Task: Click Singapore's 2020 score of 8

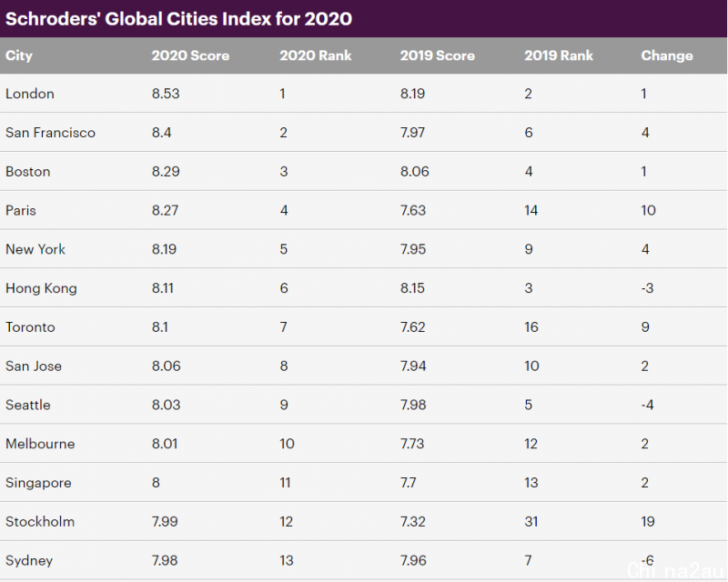Action: coord(156,483)
